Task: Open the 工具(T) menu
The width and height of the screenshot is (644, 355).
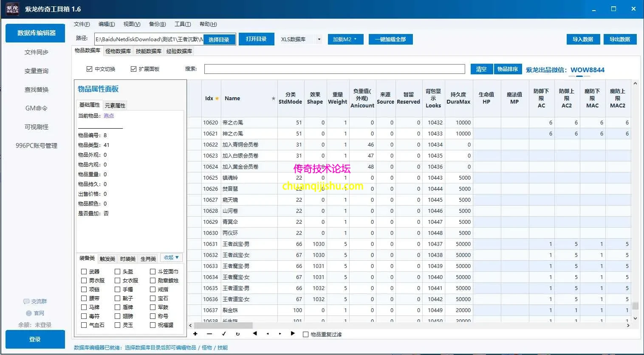Action: point(183,24)
